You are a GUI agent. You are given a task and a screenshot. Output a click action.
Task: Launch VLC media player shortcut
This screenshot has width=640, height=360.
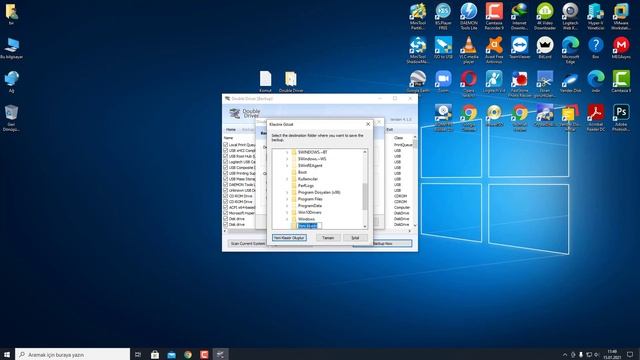click(469, 49)
